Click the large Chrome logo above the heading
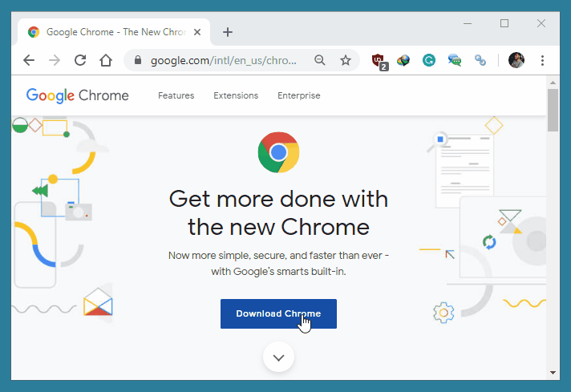The width and height of the screenshot is (571, 392). point(278,152)
